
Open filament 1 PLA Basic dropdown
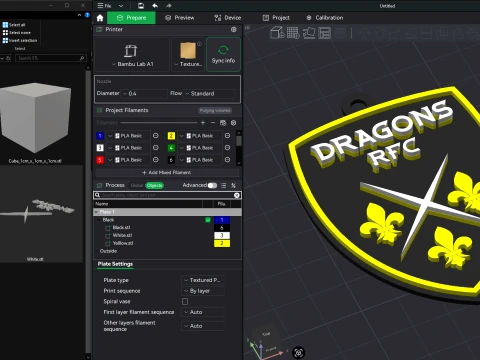click(129, 136)
